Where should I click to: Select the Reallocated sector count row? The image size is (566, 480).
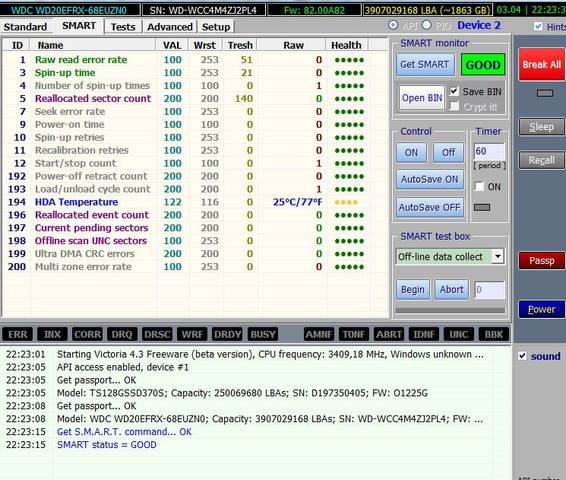pos(195,99)
